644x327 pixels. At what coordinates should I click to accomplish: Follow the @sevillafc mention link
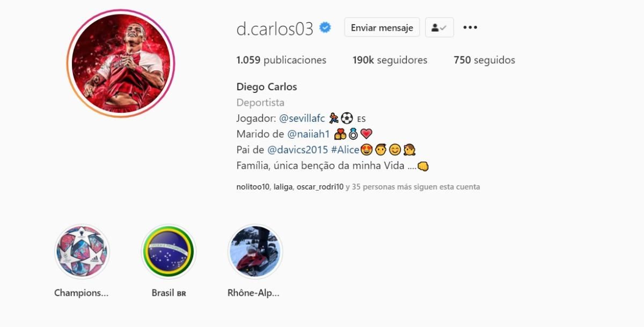[302, 118]
